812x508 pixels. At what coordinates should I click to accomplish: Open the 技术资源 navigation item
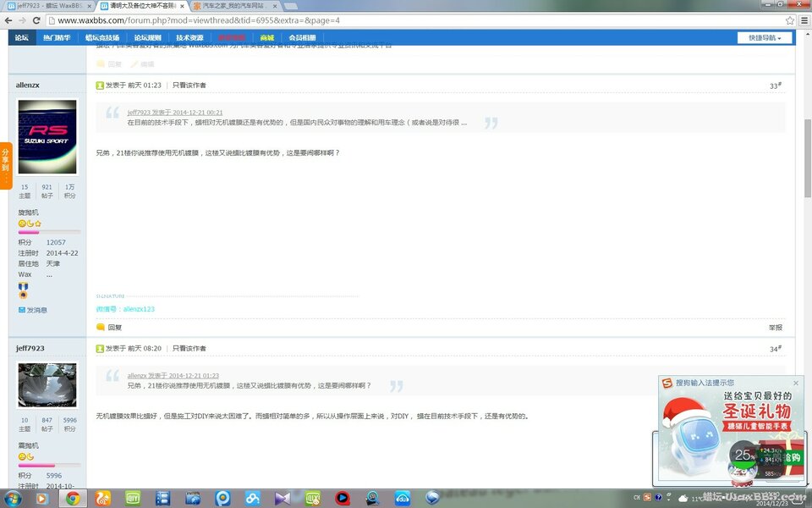coord(189,38)
